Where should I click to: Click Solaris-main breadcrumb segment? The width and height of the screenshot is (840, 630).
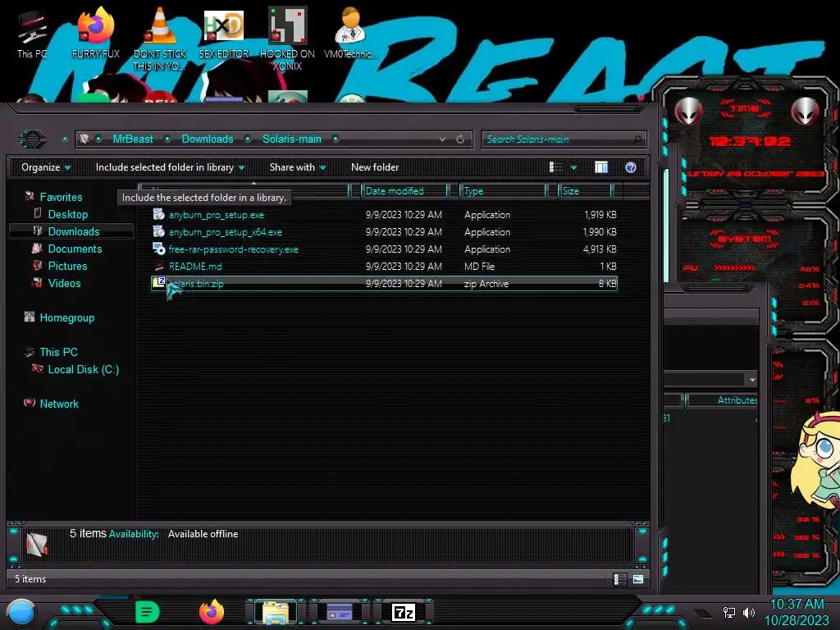click(292, 139)
